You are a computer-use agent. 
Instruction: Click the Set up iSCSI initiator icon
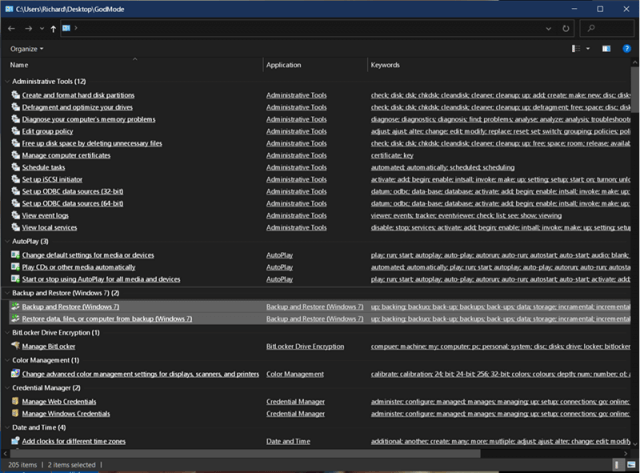pos(16,179)
